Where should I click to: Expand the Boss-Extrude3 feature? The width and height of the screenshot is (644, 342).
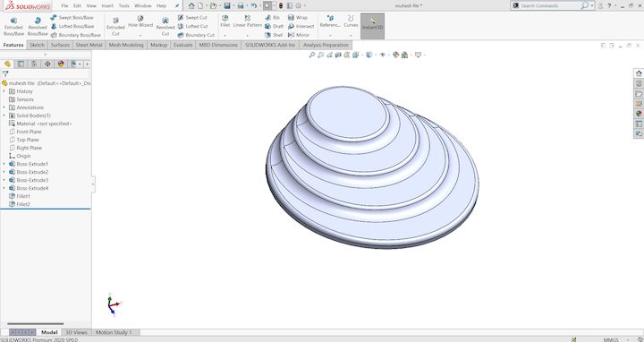4,180
